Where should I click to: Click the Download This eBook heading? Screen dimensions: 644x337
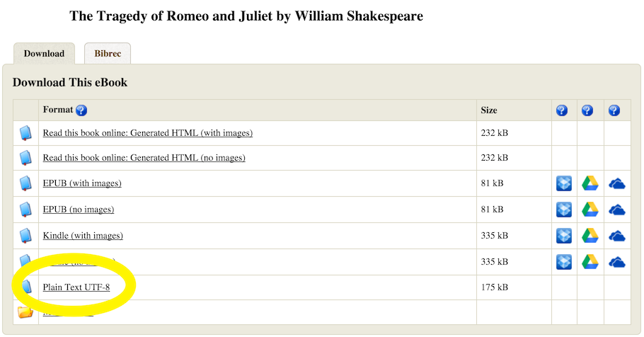pos(70,82)
